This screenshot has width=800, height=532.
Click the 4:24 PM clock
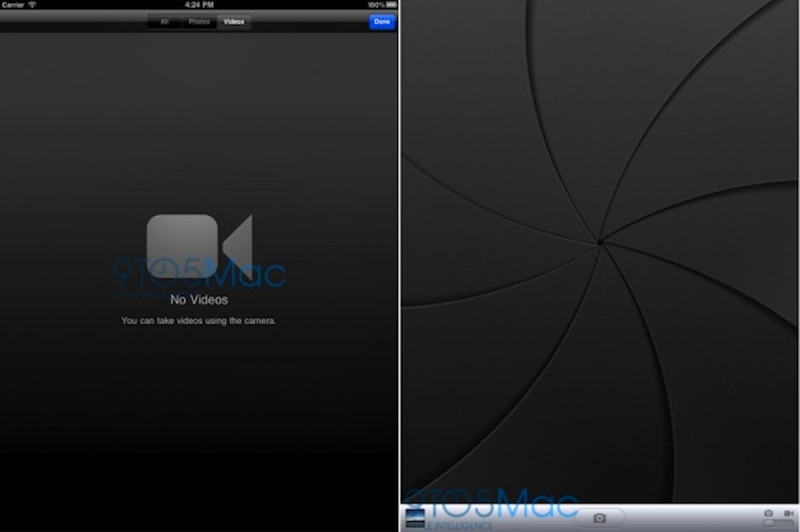pos(199,4)
